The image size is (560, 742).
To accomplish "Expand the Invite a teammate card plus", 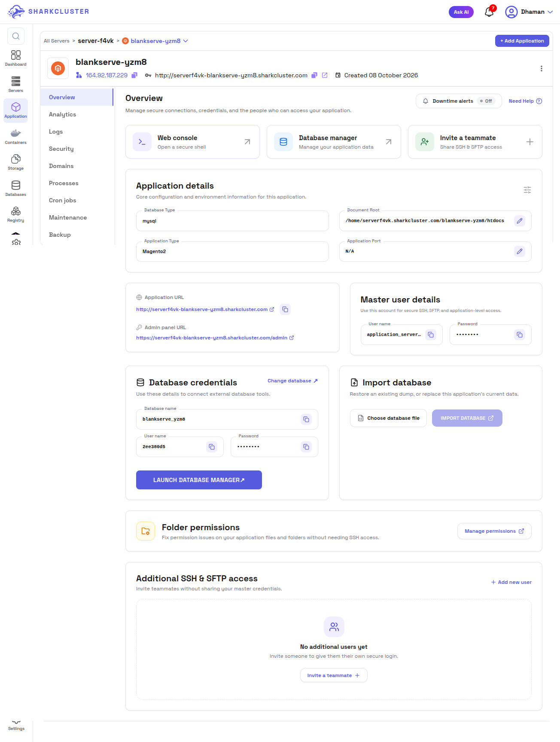I will coord(530,142).
